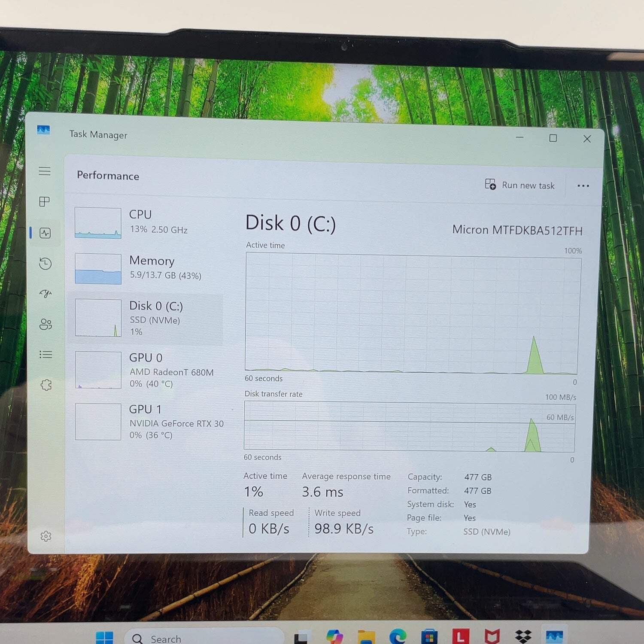Open Copilot from the taskbar
Viewport: 644px width, 644px height.
(334, 637)
